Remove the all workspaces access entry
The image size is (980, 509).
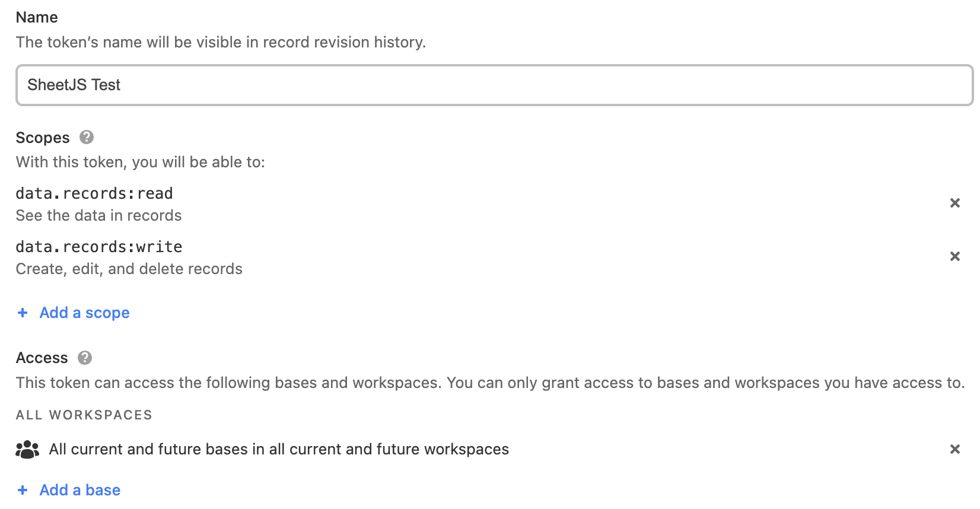click(954, 449)
